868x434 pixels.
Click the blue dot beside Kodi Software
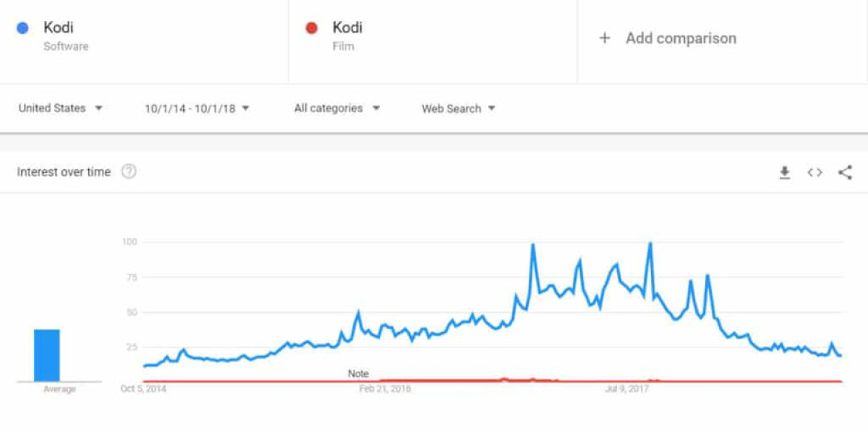tap(22, 28)
